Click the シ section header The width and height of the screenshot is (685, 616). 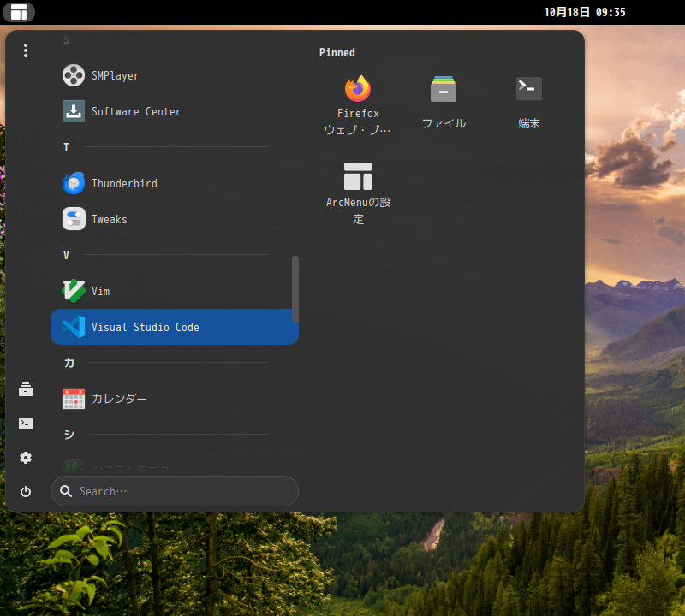tap(69, 435)
